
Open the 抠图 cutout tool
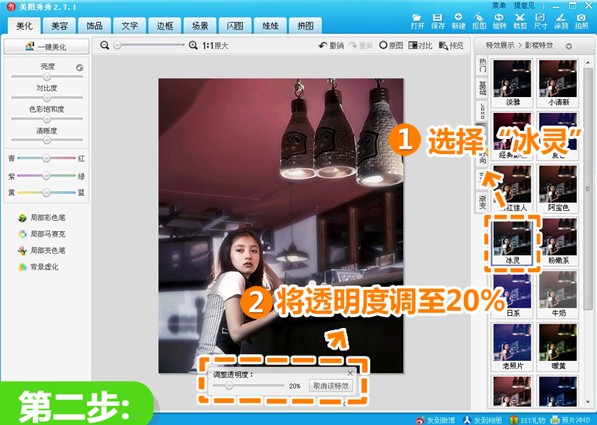click(x=479, y=22)
